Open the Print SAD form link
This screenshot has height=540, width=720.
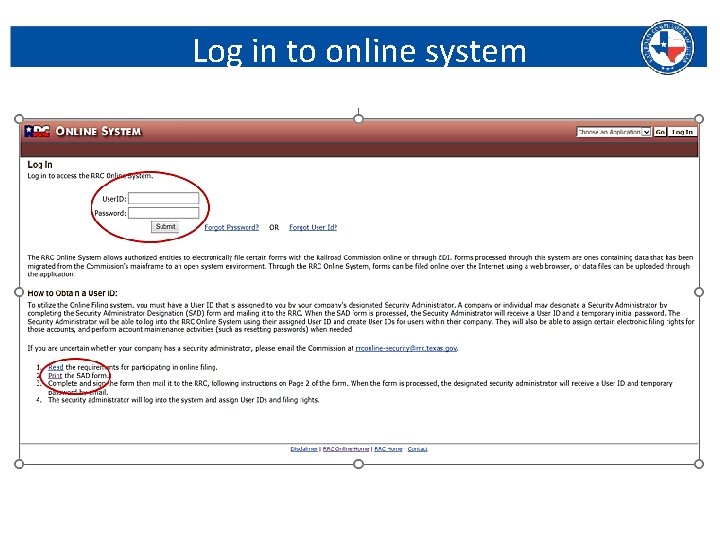tap(55, 376)
